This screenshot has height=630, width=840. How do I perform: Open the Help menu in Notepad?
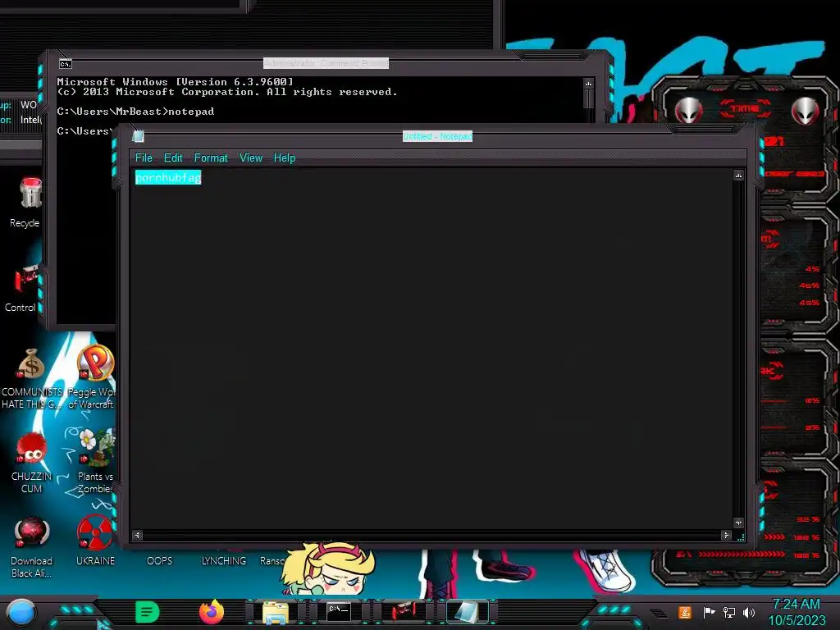coord(285,158)
